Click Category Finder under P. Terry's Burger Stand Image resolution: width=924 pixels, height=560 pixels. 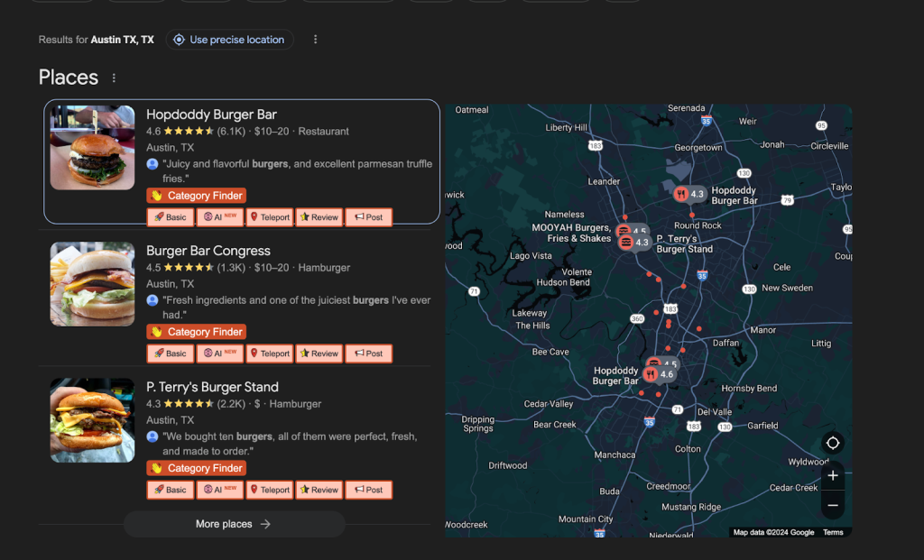pos(196,468)
